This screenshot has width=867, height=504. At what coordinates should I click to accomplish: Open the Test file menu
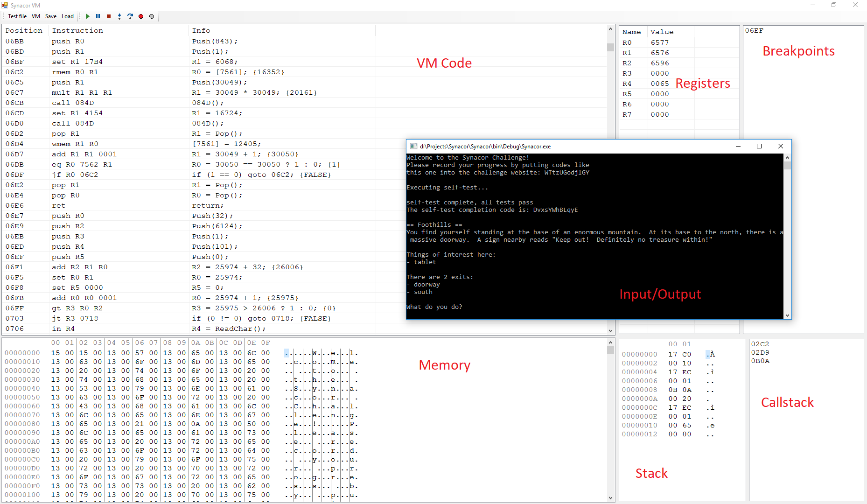point(17,16)
